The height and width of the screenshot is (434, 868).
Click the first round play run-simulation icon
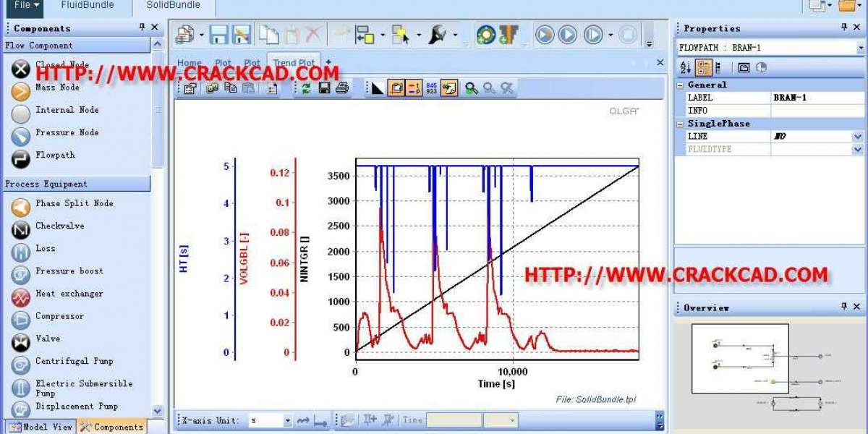click(545, 35)
